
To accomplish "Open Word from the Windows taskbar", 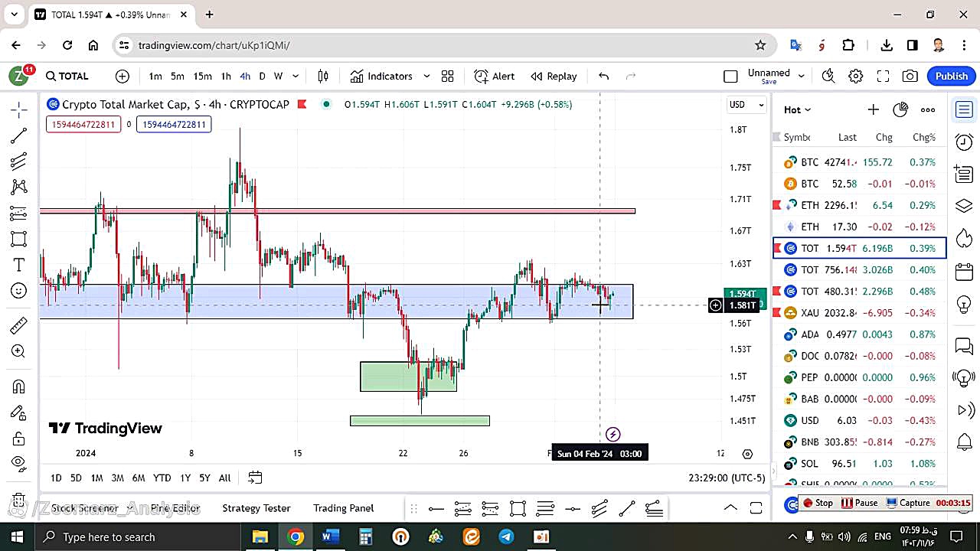I will (x=330, y=537).
